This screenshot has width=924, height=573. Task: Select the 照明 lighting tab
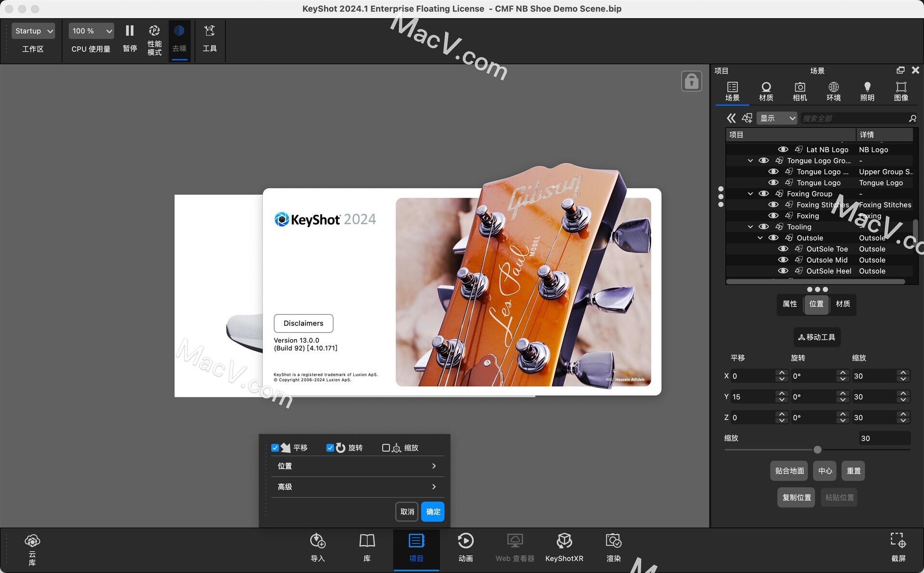[867, 91]
